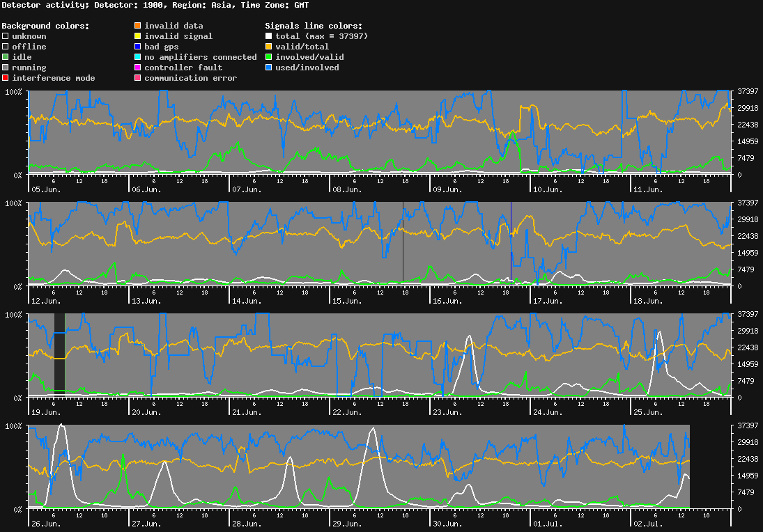Click the '22.Jun.' date label
763x532 pixels.
348,412
